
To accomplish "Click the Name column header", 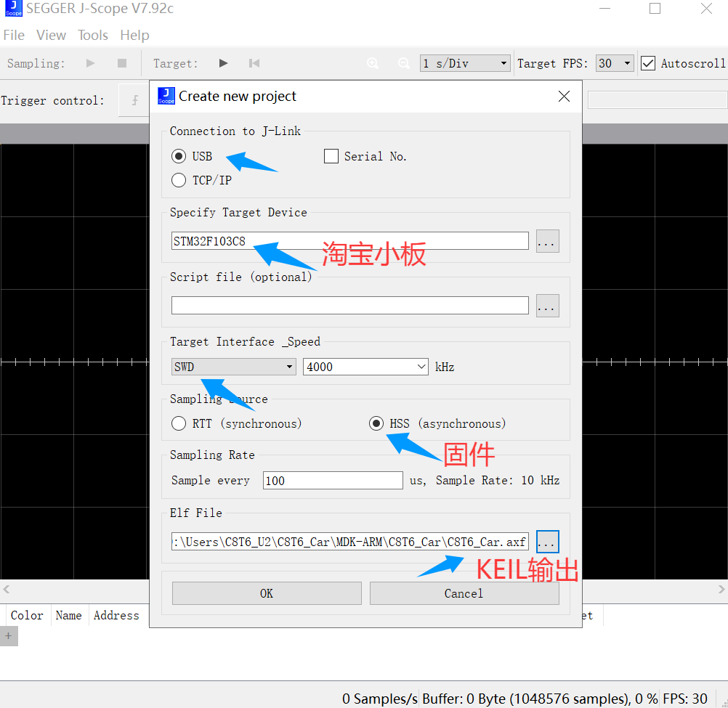I will (69, 615).
